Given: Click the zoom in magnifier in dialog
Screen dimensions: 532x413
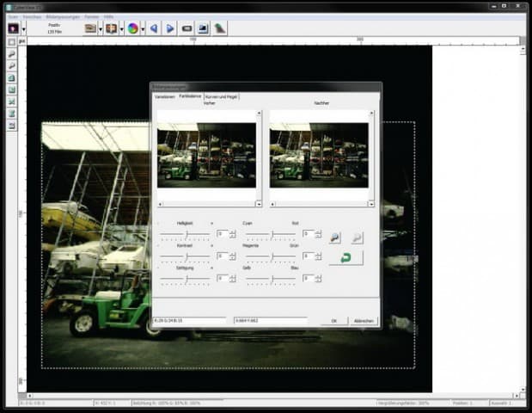Looking at the screenshot, I should 334,237.
